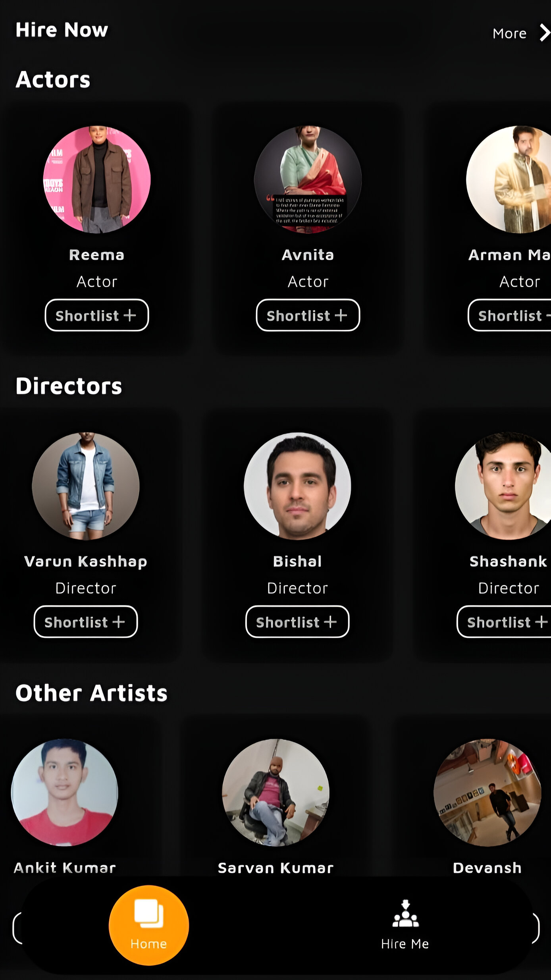551x980 pixels.
Task: Tap the More chevron arrow
Action: pyautogui.click(x=545, y=33)
